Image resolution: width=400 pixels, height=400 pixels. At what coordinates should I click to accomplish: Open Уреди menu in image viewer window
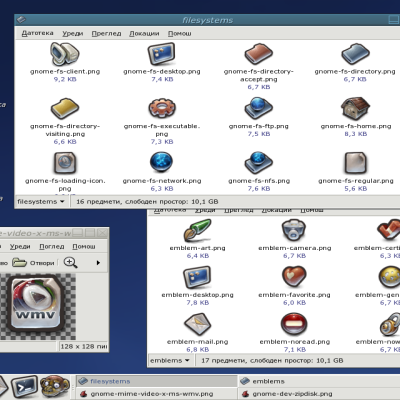[x=20, y=246]
